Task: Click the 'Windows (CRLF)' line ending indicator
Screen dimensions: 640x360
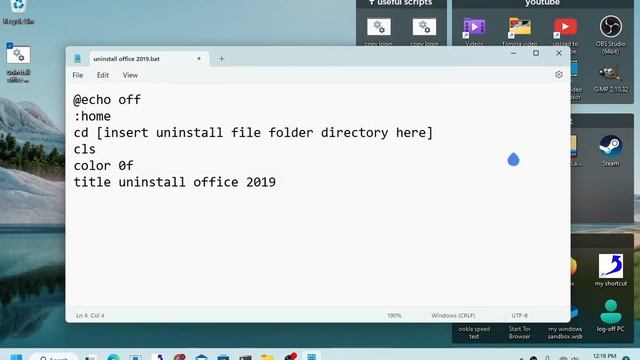Action: tap(453, 316)
